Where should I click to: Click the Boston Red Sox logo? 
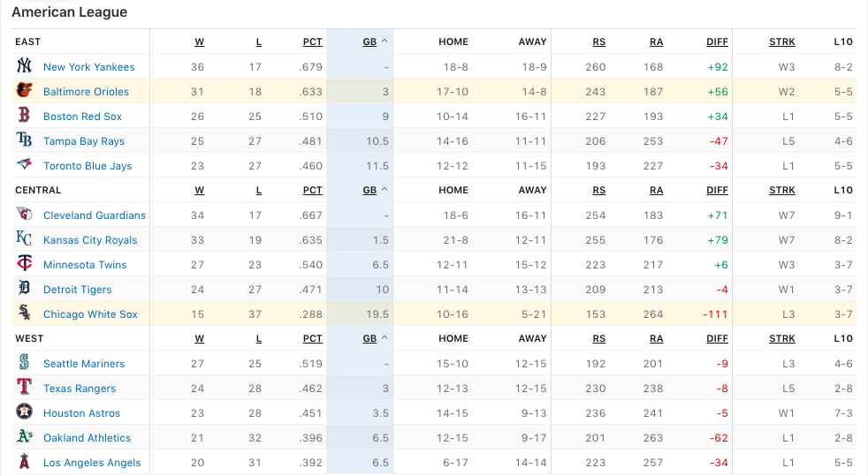coord(24,116)
